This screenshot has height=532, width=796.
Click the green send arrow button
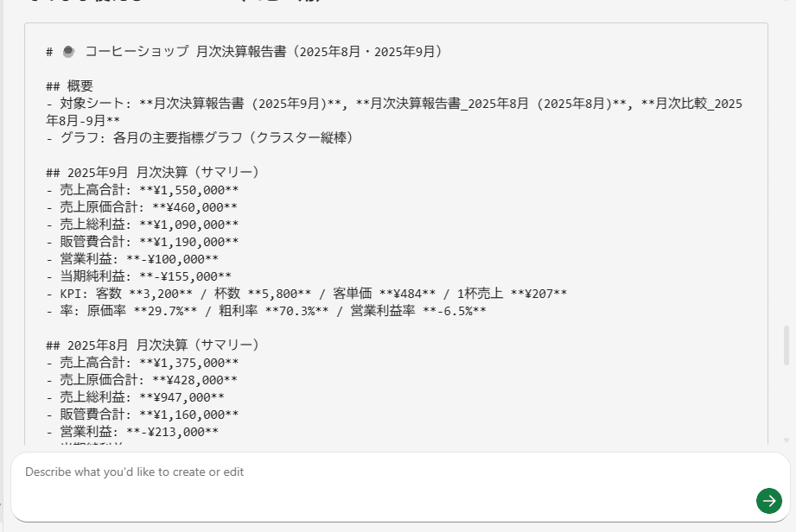click(x=768, y=500)
